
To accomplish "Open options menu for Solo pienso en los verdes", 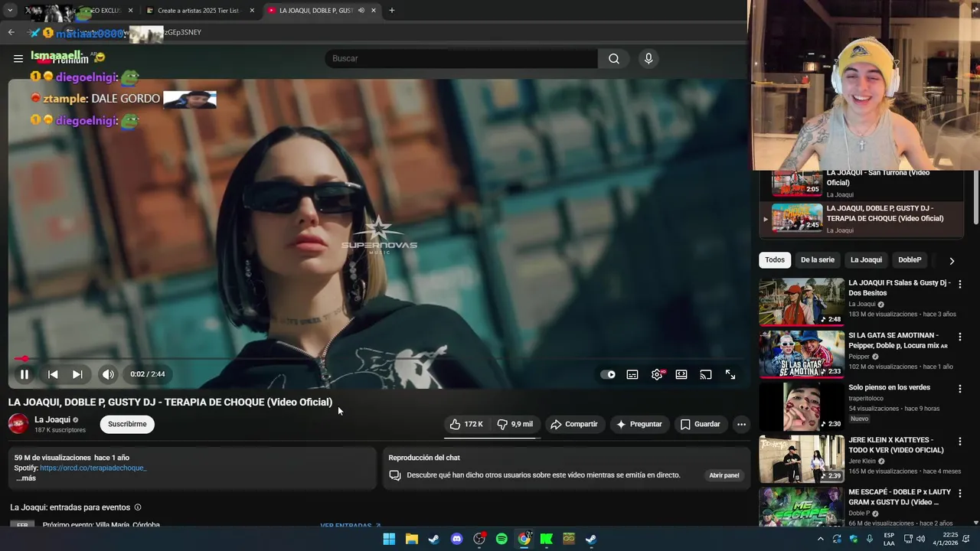I will (x=959, y=389).
